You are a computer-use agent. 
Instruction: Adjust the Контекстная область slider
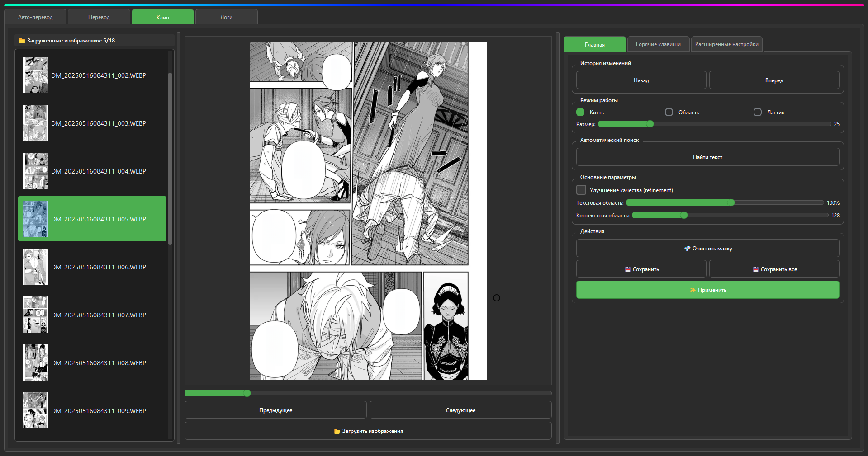click(x=730, y=216)
